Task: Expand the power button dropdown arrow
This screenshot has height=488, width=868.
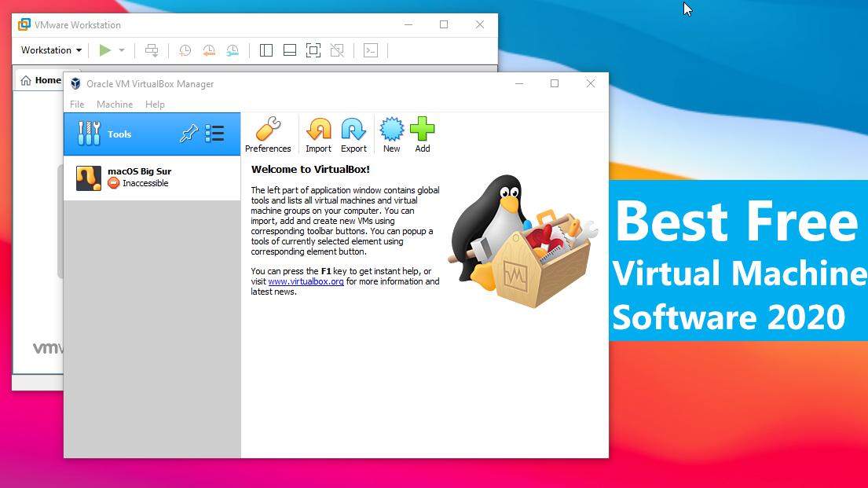Action: (x=122, y=50)
